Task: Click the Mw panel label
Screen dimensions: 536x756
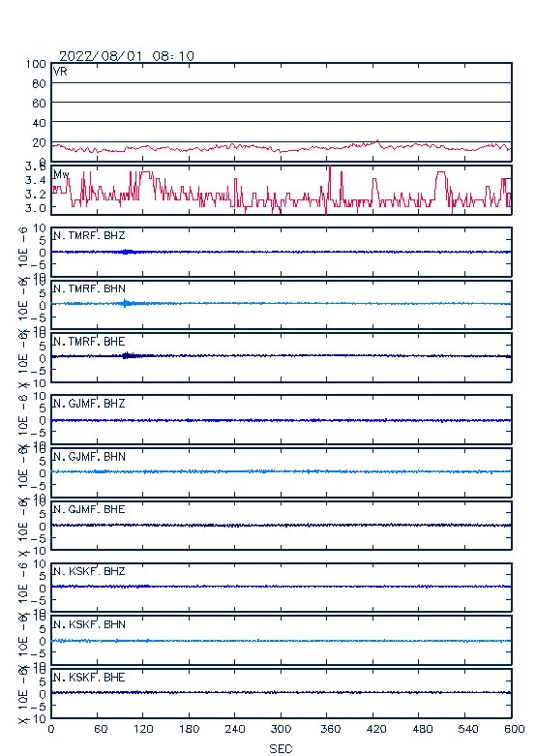Action: [61, 174]
